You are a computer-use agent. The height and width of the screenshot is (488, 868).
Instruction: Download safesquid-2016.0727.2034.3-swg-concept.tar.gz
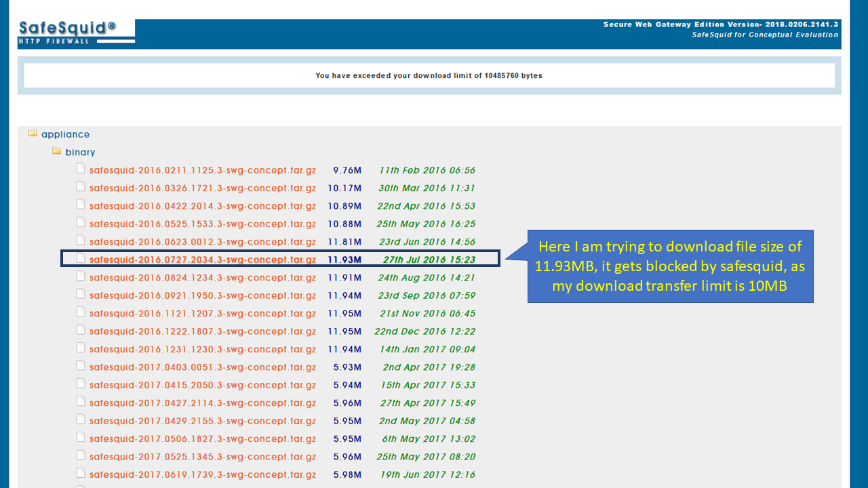pos(203,260)
